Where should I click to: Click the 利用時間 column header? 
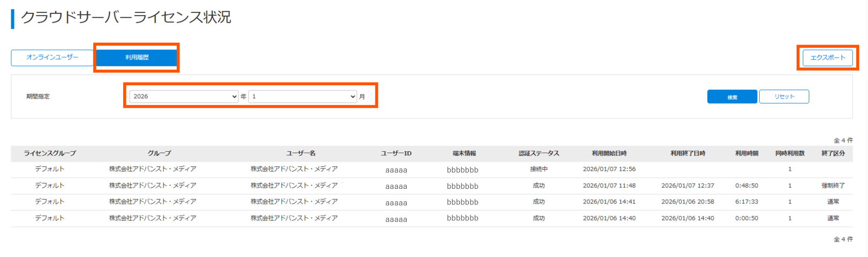(x=746, y=153)
